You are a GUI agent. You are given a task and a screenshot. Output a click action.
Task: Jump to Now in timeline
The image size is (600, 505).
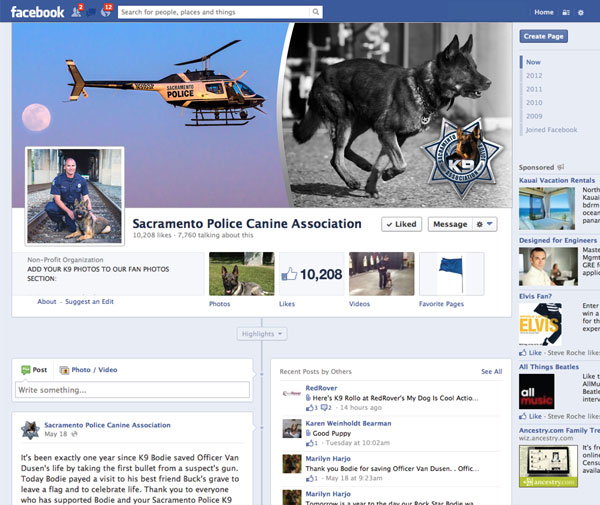point(533,62)
